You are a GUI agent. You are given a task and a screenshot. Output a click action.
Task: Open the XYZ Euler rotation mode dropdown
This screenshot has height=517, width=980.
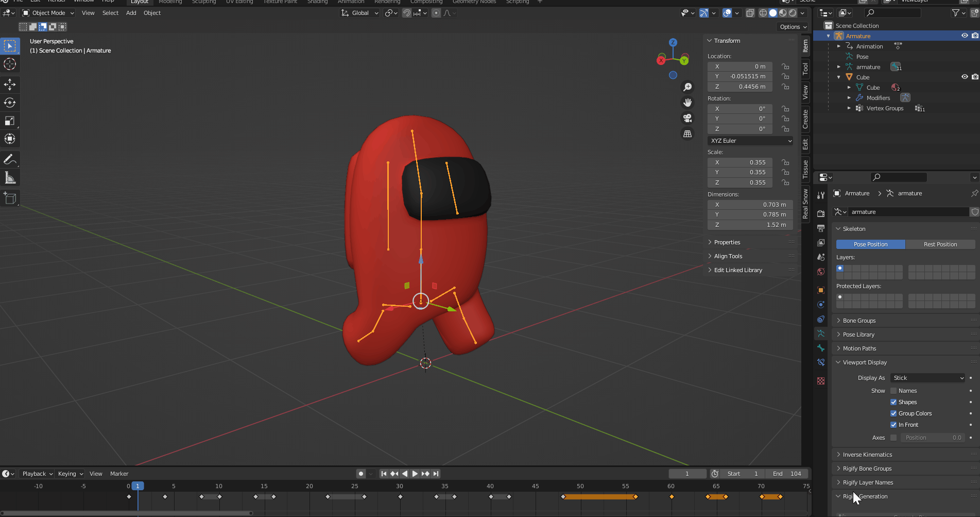tap(750, 141)
